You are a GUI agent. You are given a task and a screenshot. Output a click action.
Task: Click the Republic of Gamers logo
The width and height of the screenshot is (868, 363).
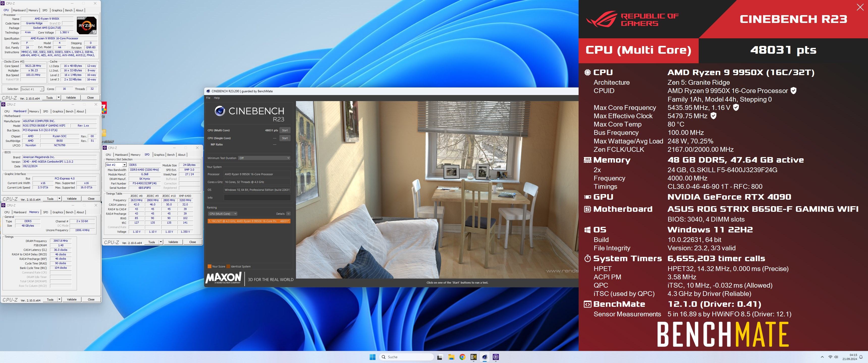coord(633,19)
